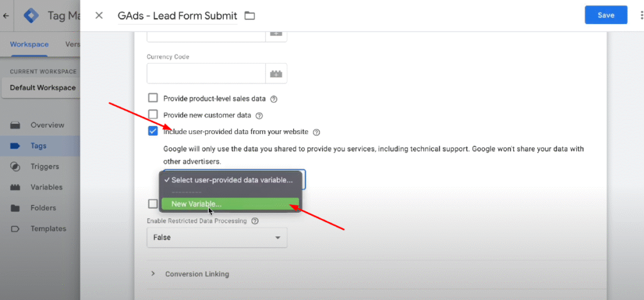This screenshot has height=300, width=644.
Task: Click the blue Save button
Action: pyautogui.click(x=606, y=15)
